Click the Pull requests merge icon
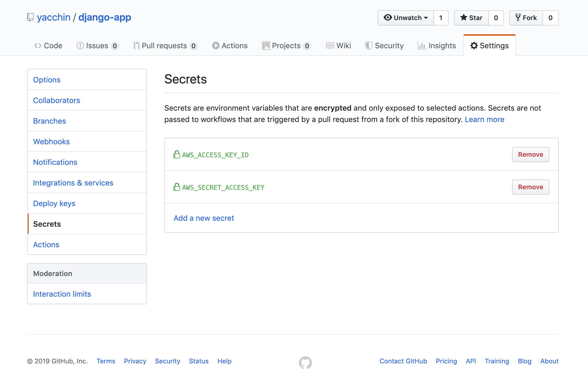Screen dimensions: 588x378 (136, 46)
